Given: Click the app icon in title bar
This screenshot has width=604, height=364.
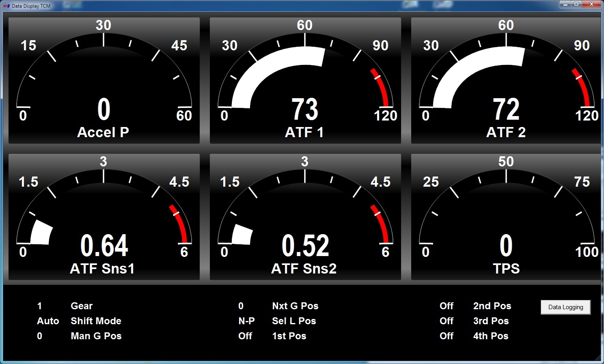Looking at the screenshot, I should click(x=6, y=6).
